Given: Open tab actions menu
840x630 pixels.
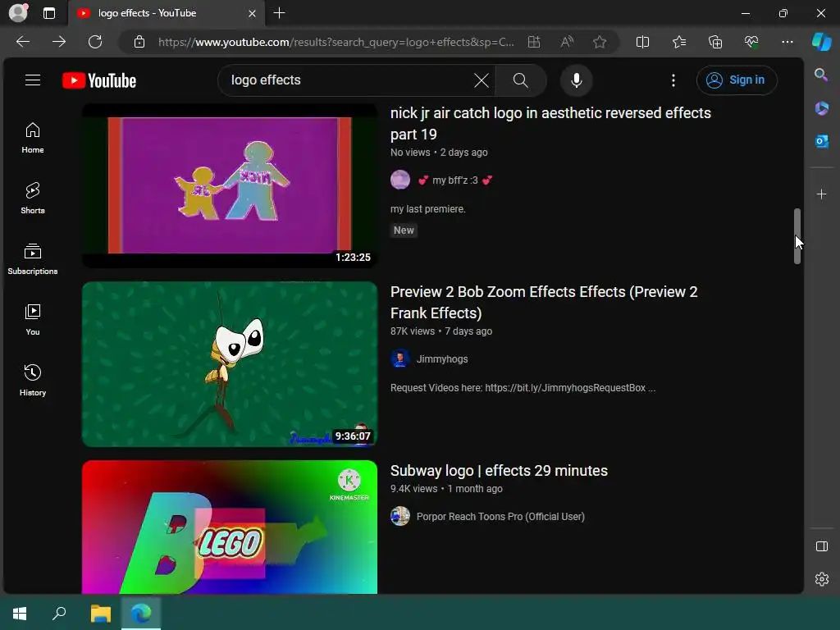Looking at the screenshot, I should click(49, 13).
